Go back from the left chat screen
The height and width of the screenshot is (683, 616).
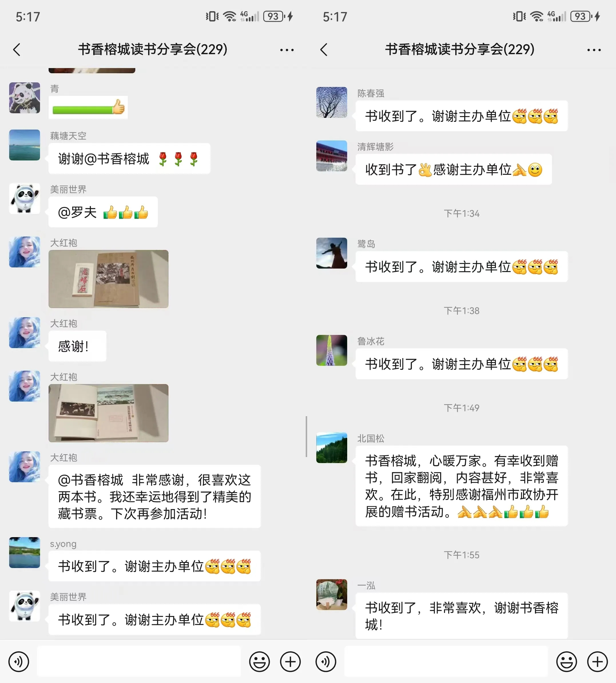[17, 49]
